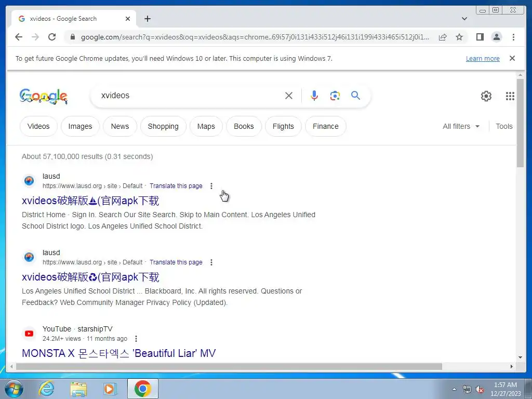The image size is (532, 399).
Task: Click the address bar URL
Action: click(255, 37)
